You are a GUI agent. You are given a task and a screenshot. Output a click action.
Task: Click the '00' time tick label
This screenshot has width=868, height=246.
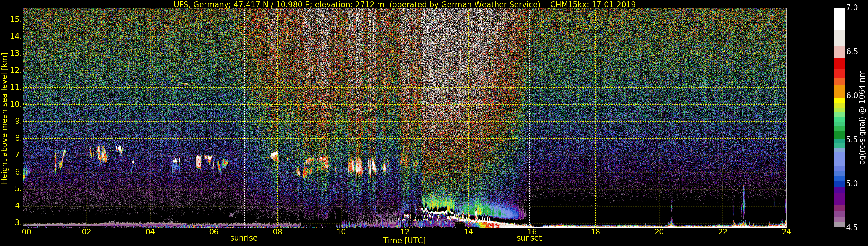27,232
